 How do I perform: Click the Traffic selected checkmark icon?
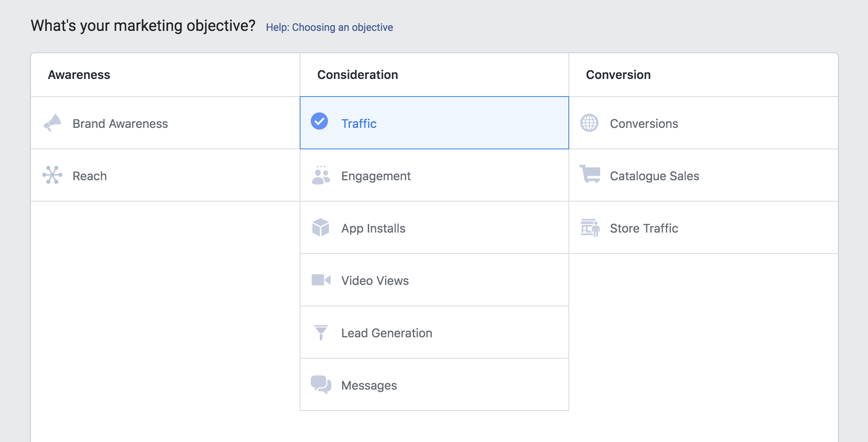pos(319,121)
